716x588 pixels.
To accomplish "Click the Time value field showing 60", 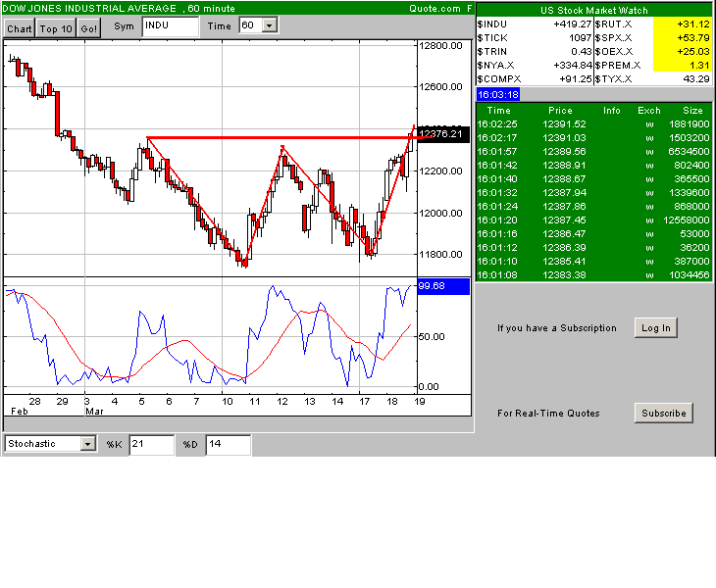I will tap(251, 25).
